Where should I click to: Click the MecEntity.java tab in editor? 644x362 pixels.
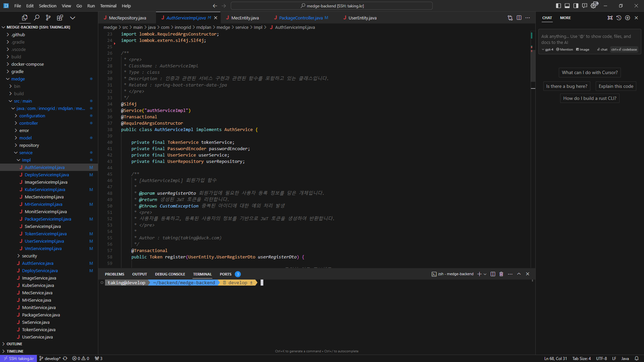click(x=246, y=18)
